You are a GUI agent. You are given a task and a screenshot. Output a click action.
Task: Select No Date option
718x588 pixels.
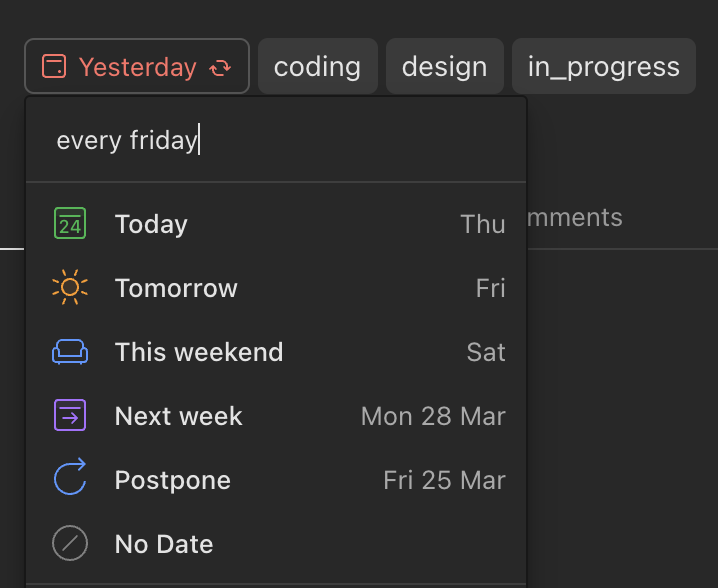[x=276, y=544]
